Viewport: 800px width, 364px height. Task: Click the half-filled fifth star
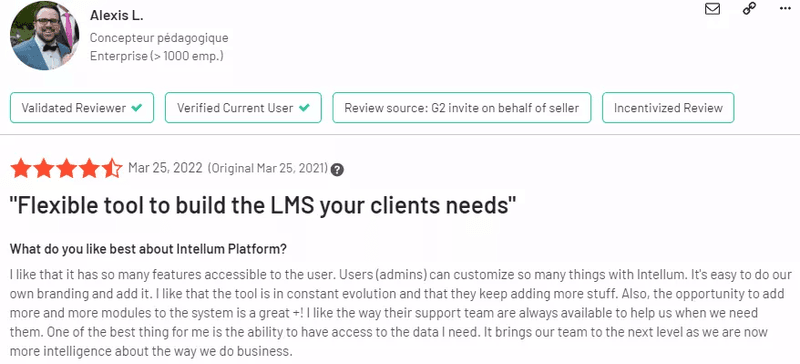point(112,168)
